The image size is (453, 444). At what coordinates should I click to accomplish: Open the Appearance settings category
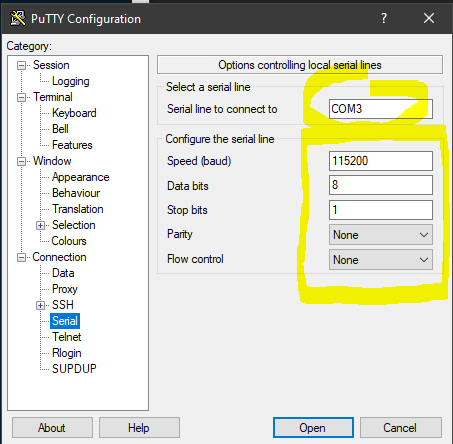80,177
